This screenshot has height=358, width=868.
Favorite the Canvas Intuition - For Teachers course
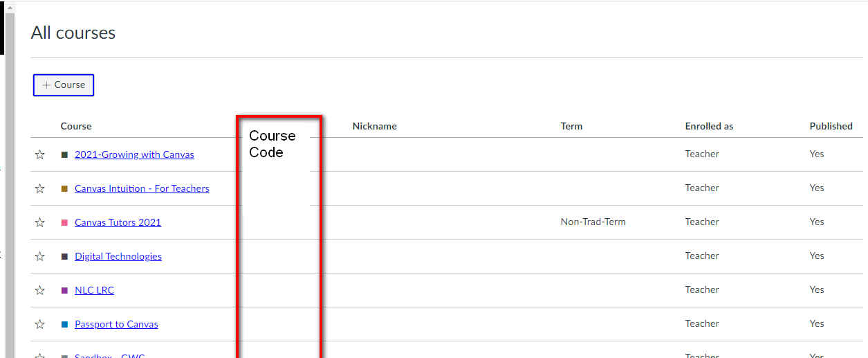pyautogui.click(x=40, y=188)
